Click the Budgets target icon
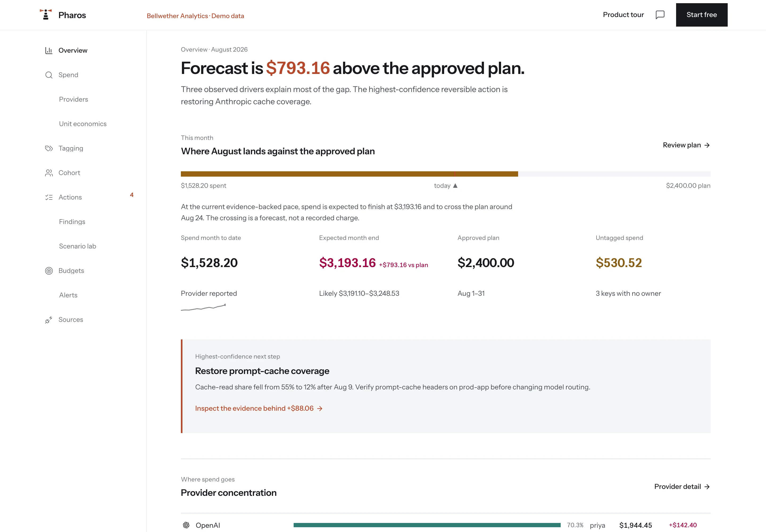This screenshot has width=766, height=532. (49, 271)
